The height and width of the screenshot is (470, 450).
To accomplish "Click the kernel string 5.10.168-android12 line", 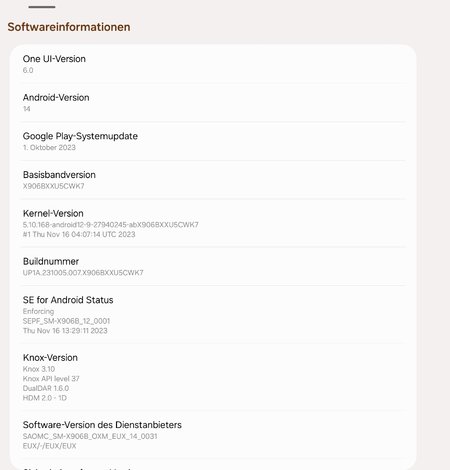I will click(110, 225).
